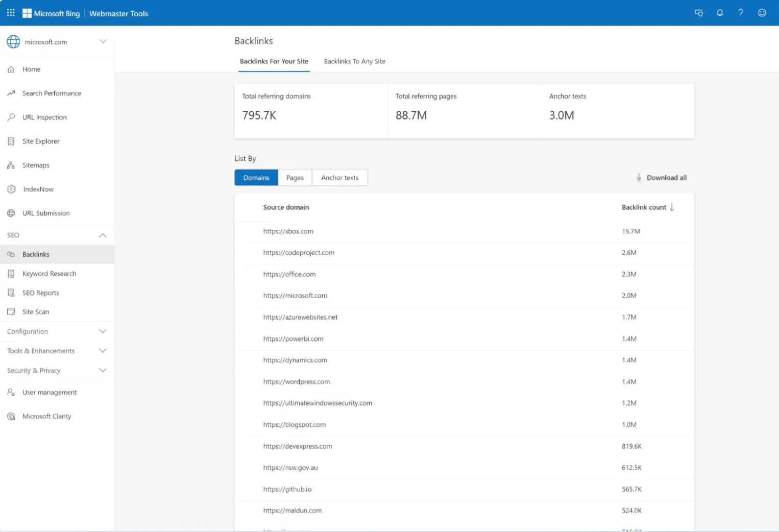Click the Download all button
779x532 pixels.
pyautogui.click(x=662, y=178)
